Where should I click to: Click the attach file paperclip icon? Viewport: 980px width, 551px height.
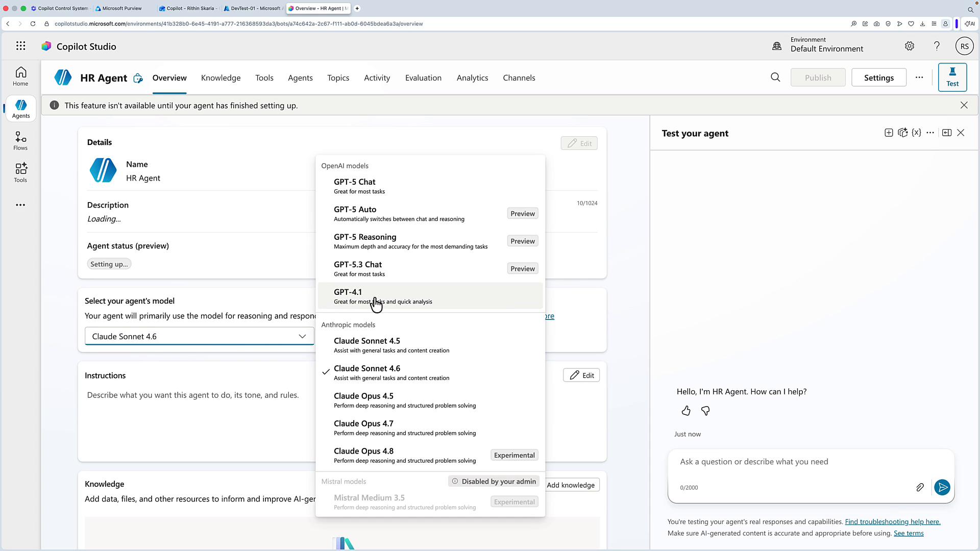920,487
